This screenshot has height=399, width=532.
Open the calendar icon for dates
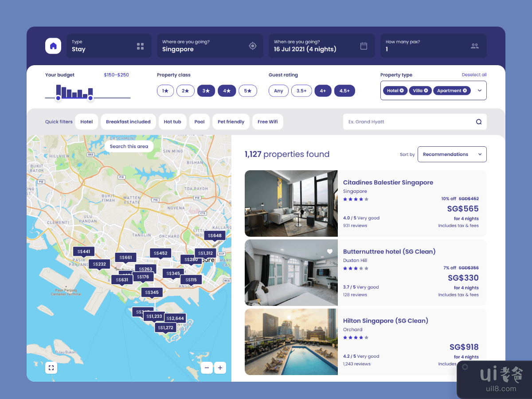364,46
